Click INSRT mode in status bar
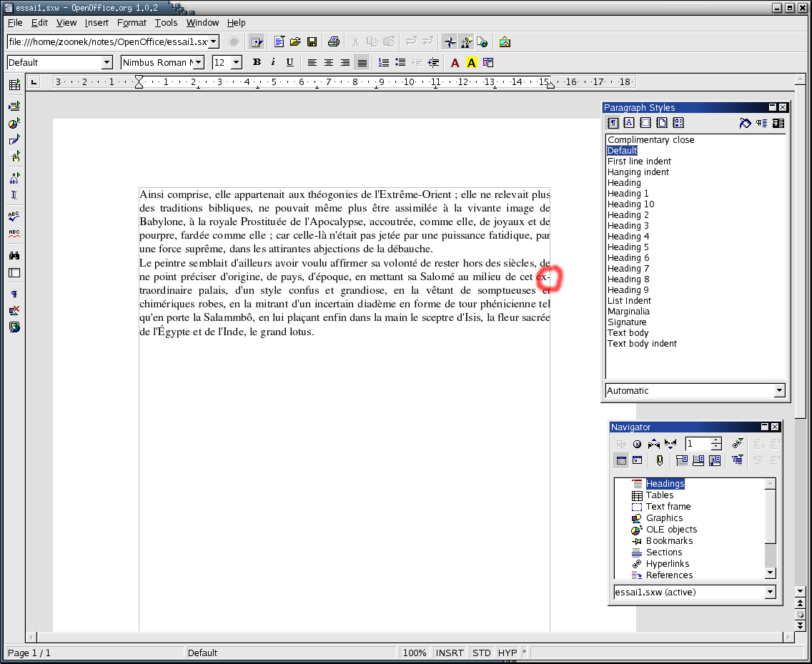This screenshot has width=812, height=664. point(449,653)
